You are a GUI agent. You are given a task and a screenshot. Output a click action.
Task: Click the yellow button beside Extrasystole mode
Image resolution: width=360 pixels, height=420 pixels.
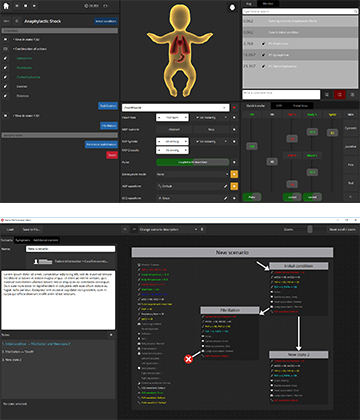[x=234, y=174]
